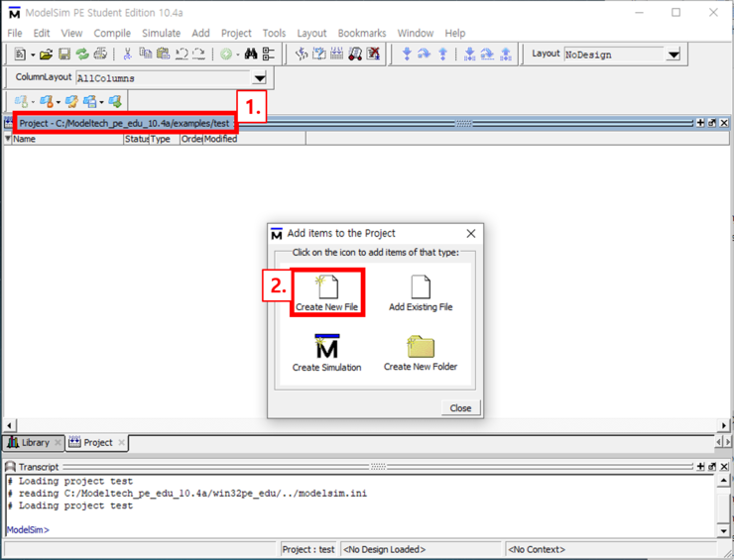734x560 pixels.
Task: Click the New file toolbar icon
Action: click(20, 55)
